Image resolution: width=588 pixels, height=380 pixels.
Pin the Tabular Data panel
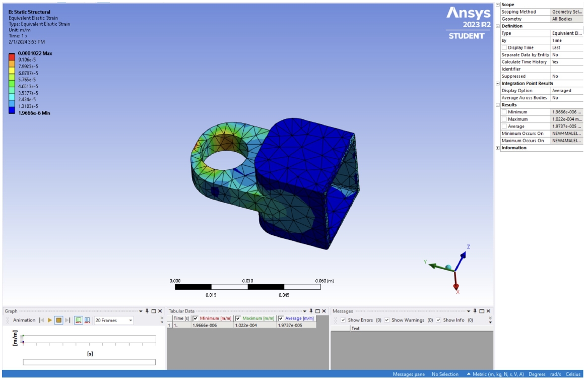(x=311, y=310)
